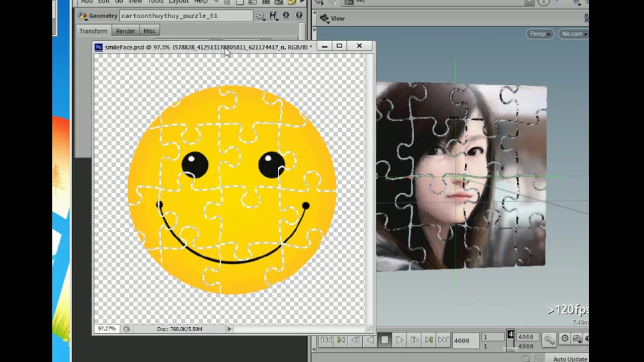This screenshot has width=644, height=362.
Task: Step back one frame in playbar
Action: [355, 340]
